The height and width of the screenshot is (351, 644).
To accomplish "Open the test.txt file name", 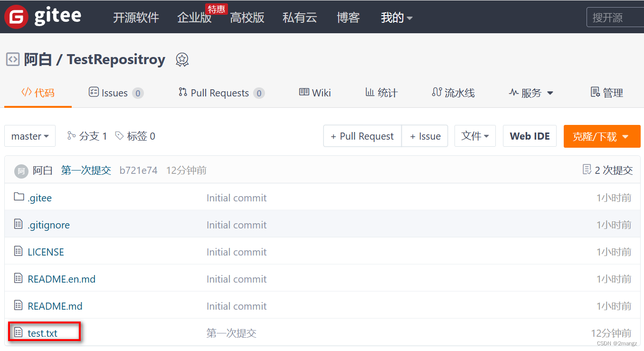I will coord(42,333).
